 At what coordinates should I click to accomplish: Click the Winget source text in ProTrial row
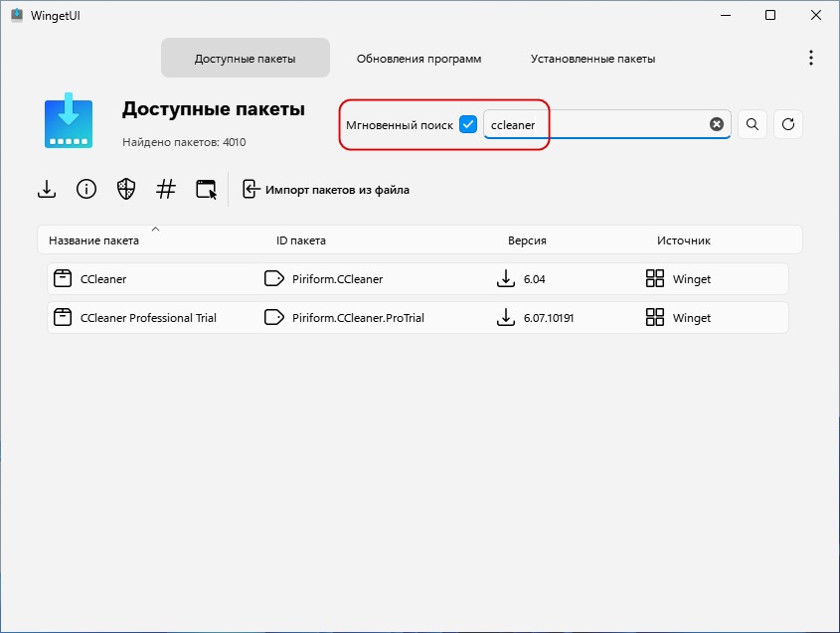(x=692, y=318)
